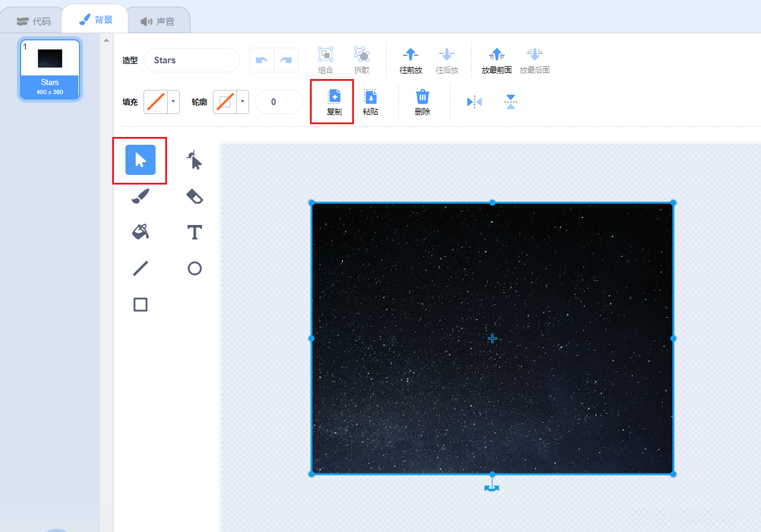Viewport: 761px width, 532px height.
Task: Select the Eraser tool
Action: pyautogui.click(x=194, y=196)
